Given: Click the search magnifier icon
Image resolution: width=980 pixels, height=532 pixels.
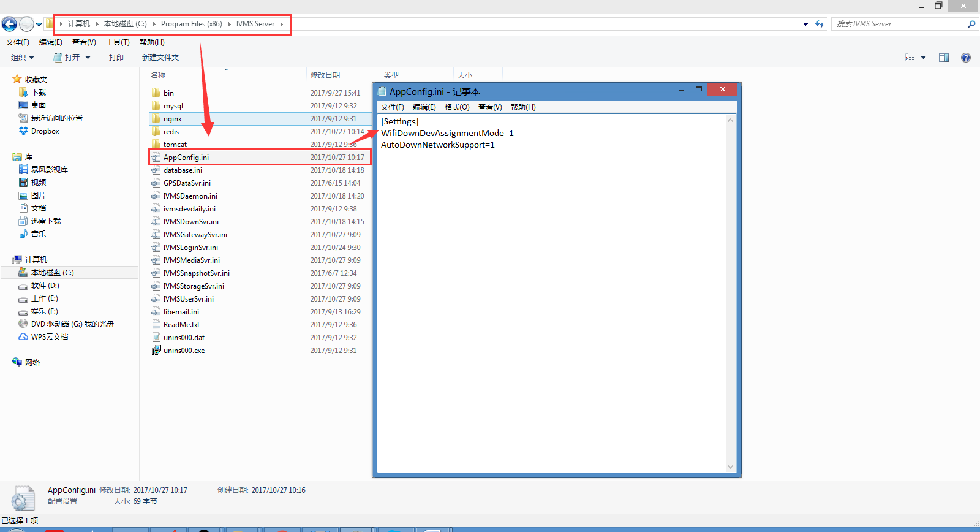Looking at the screenshot, I should tap(971, 24).
